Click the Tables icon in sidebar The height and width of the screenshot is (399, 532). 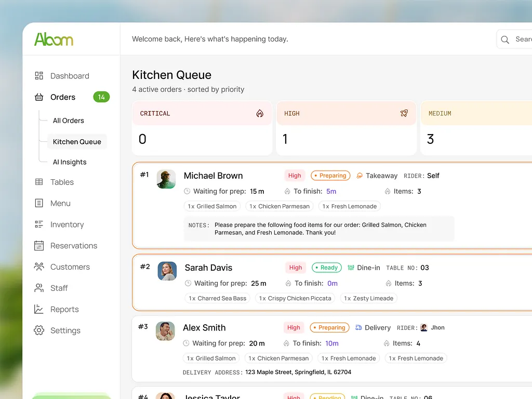tap(39, 182)
